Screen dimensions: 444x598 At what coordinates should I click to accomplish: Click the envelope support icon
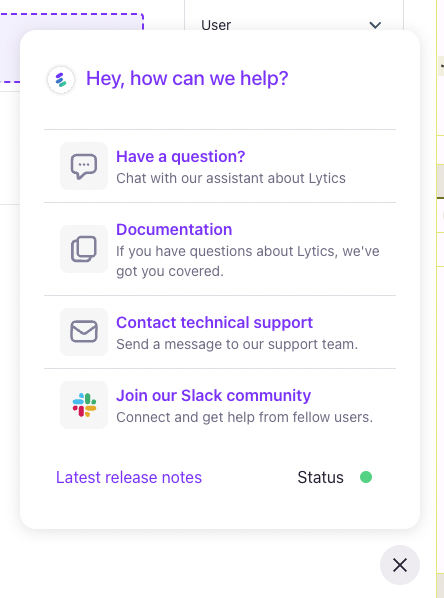(84, 332)
